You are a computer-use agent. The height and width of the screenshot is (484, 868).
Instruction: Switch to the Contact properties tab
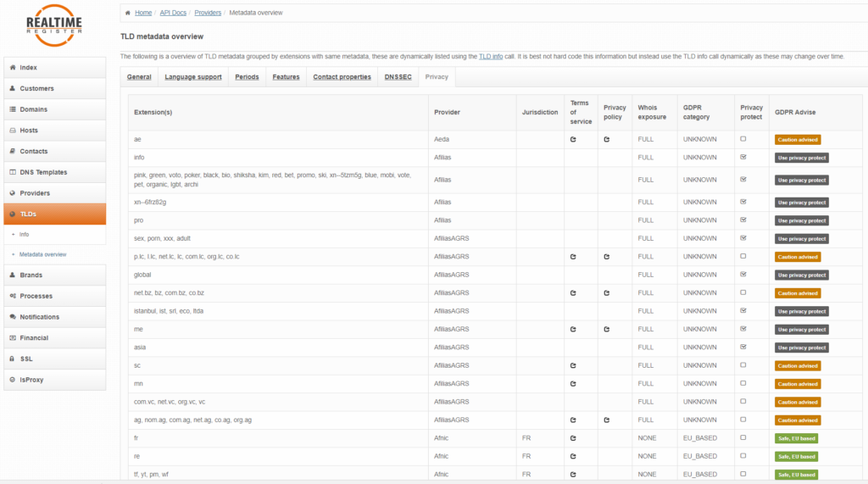[342, 77]
